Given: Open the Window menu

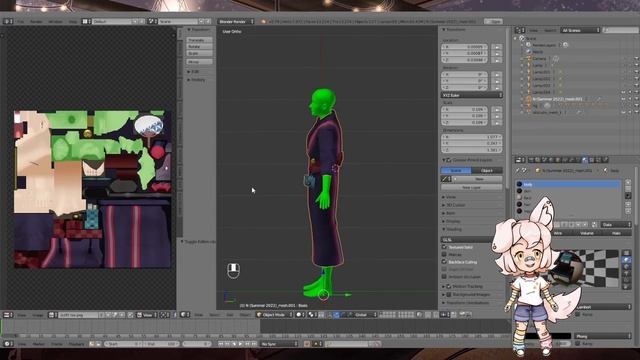Looking at the screenshot, I should coord(56,21).
